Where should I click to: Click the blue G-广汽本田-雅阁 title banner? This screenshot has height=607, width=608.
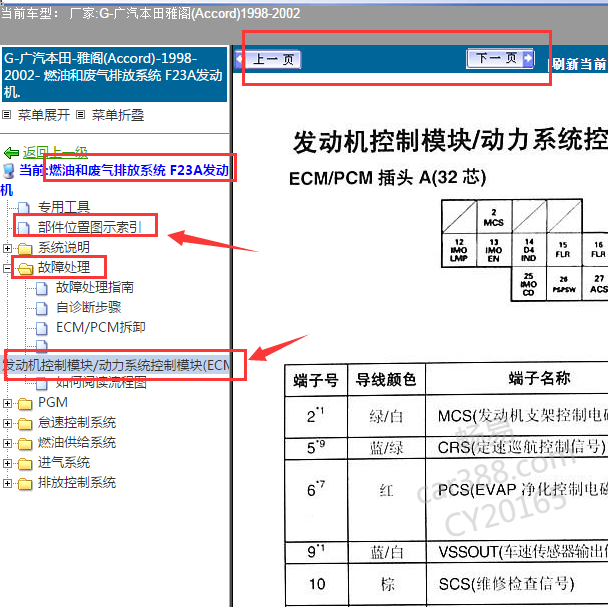pyautogui.click(x=114, y=74)
